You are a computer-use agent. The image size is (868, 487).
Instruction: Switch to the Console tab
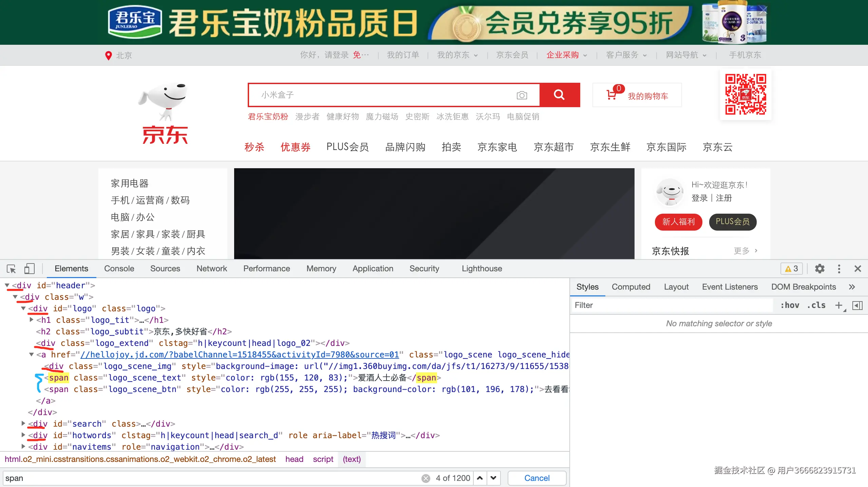coord(119,269)
